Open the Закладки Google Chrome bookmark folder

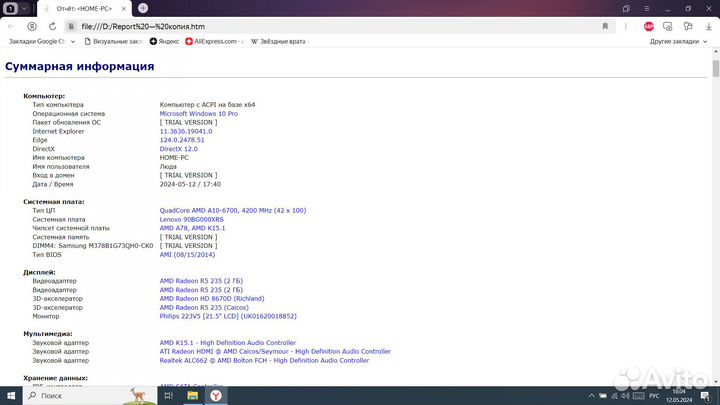[x=41, y=41]
